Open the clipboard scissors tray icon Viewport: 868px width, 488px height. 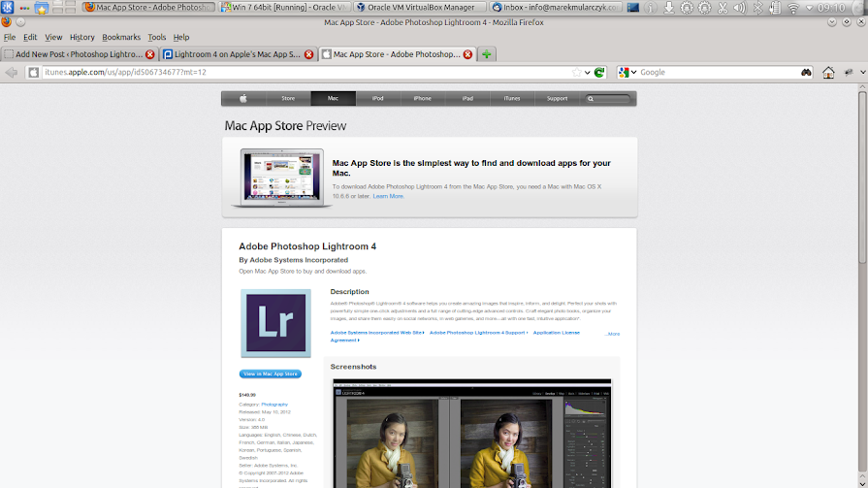pyautogui.click(x=723, y=8)
